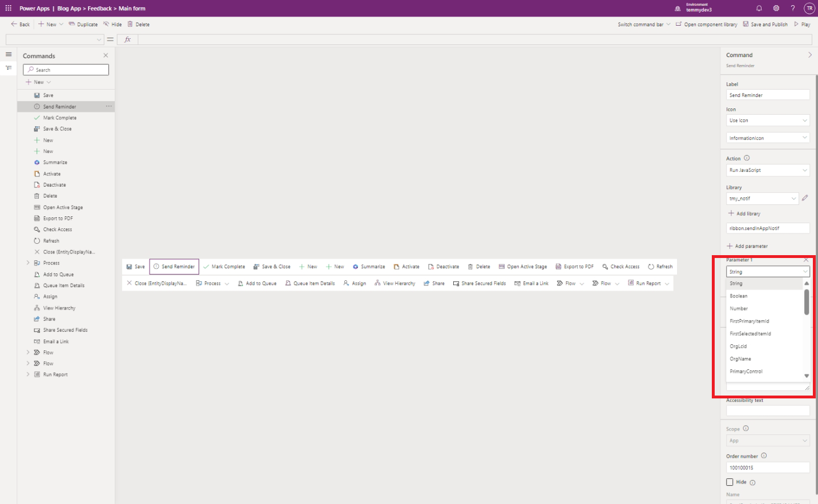Image resolution: width=818 pixels, height=504 pixels.
Task: Open the Use Icon dropdown
Action: (768, 120)
